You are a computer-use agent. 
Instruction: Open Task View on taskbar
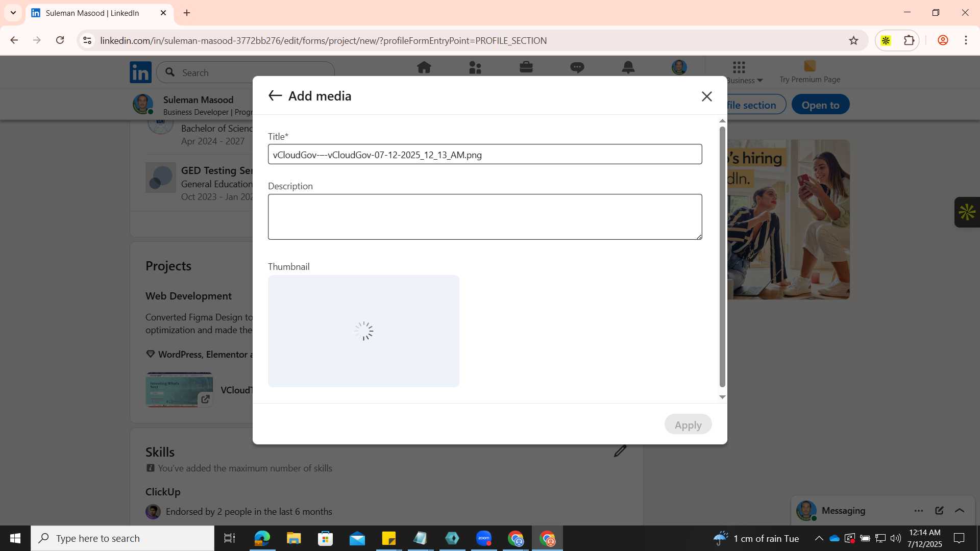click(230, 538)
